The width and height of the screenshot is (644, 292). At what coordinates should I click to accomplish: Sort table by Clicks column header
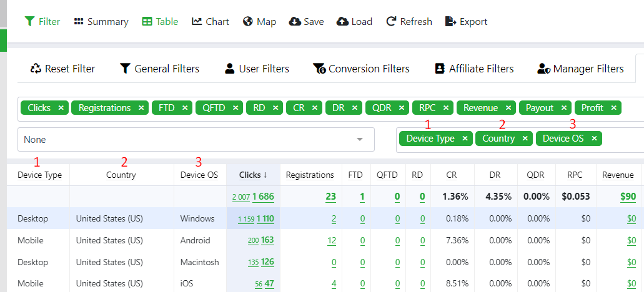pos(253,175)
